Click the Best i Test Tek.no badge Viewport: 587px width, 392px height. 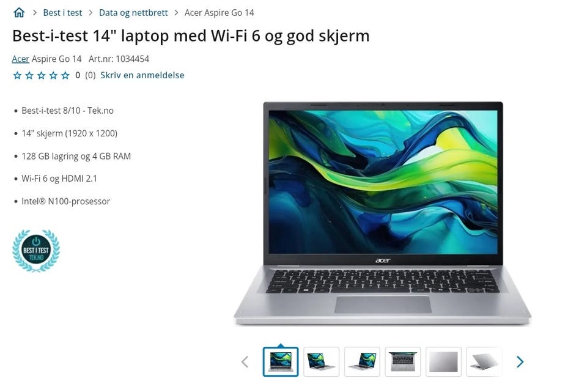pos(36,251)
